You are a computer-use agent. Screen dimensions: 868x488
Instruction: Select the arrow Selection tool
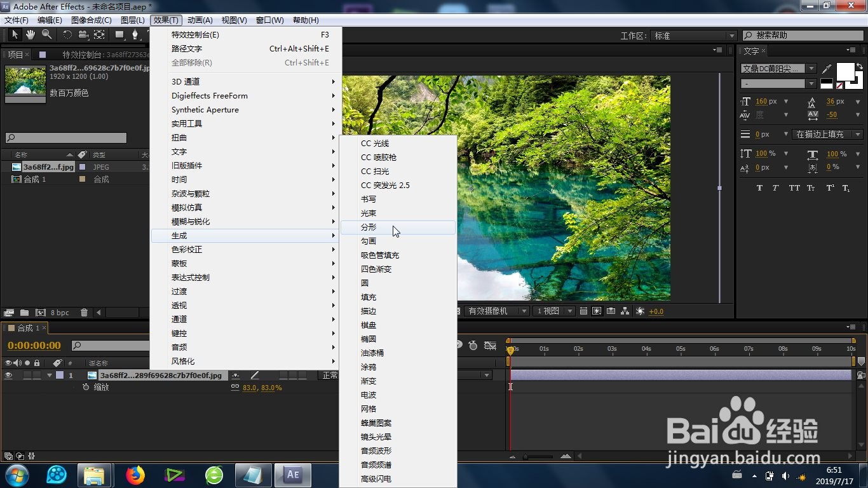pyautogui.click(x=15, y=34)
